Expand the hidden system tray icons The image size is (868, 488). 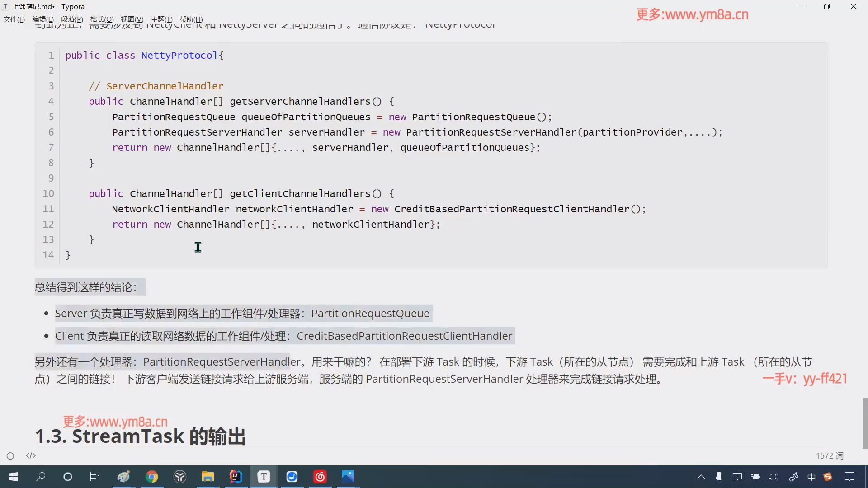(701, 477)
